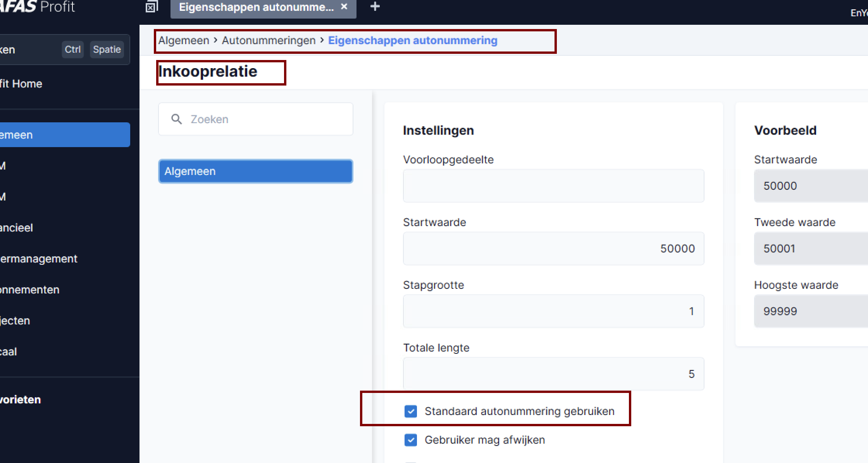Select the highlighted Algemeen sidebar item
This screenshot has height=463, width=868.
(x=65, y=135)
